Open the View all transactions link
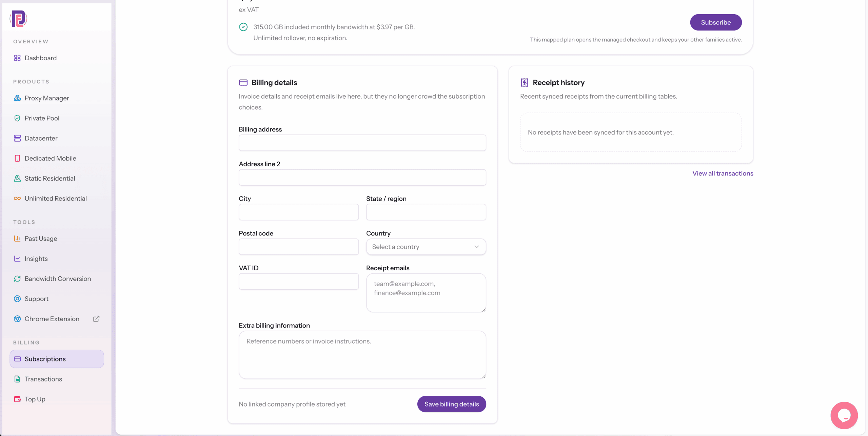The height and width of the screenshot is (436, 868). (723, 173)
